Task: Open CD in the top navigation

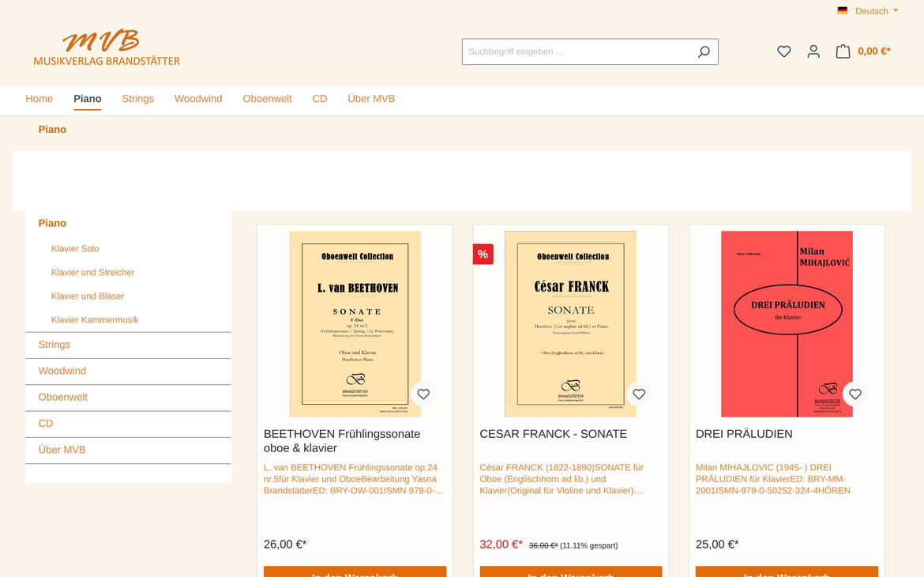Action: (x=319, y=99)
